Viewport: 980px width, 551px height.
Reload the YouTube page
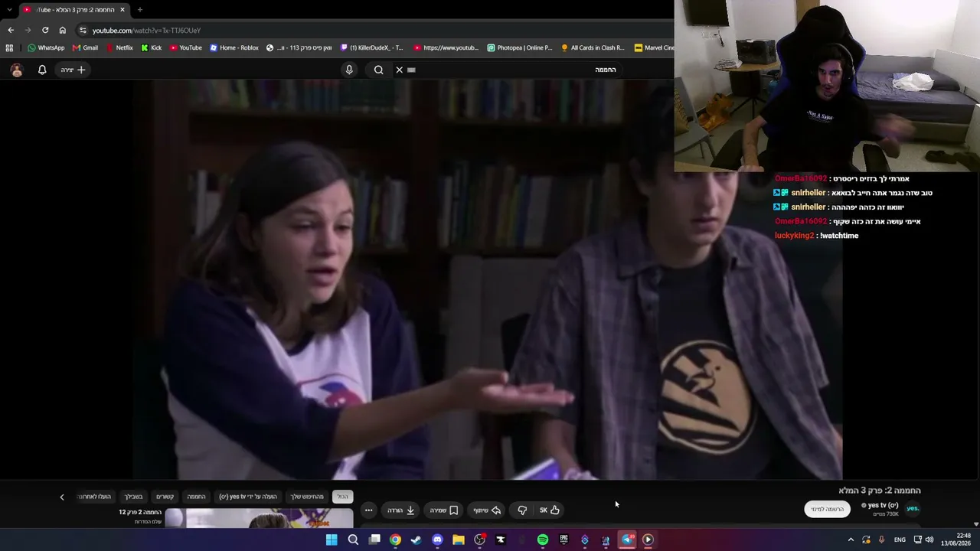pos(45,30)
